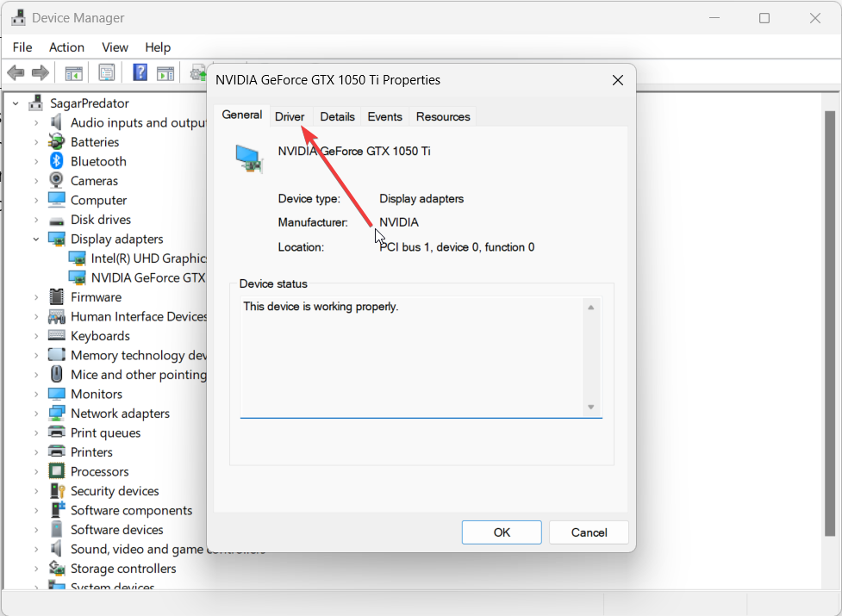Switch to the Resources tab
This screenshot has width=842, height=616.
tap(443, 116)
